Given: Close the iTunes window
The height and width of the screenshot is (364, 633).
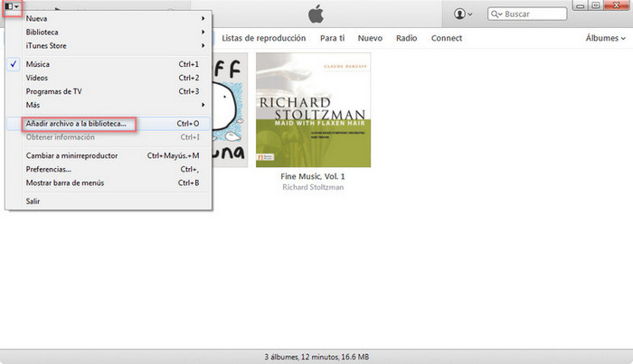Looking at the screenshot, I should [x=617, y=5].
